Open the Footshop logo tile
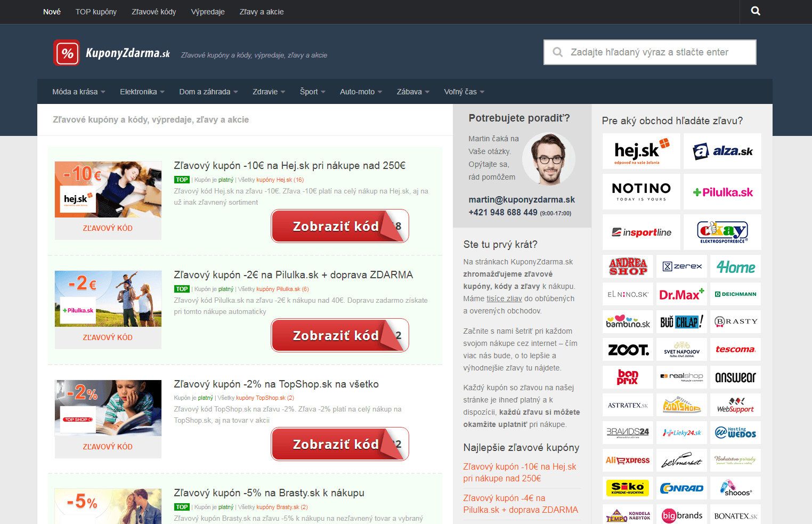The height and width of the screenshot is (524, 812). (x=682, y=405)
